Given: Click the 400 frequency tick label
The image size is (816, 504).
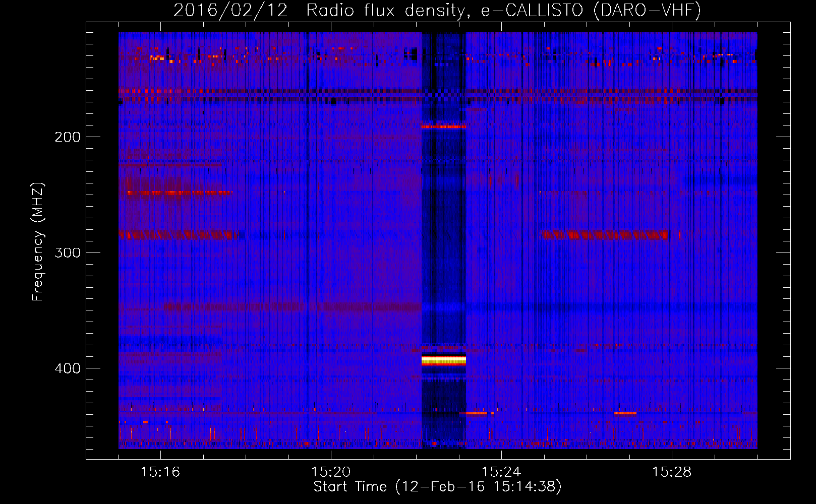Looking at the screenshot, I should click(68, 368).
